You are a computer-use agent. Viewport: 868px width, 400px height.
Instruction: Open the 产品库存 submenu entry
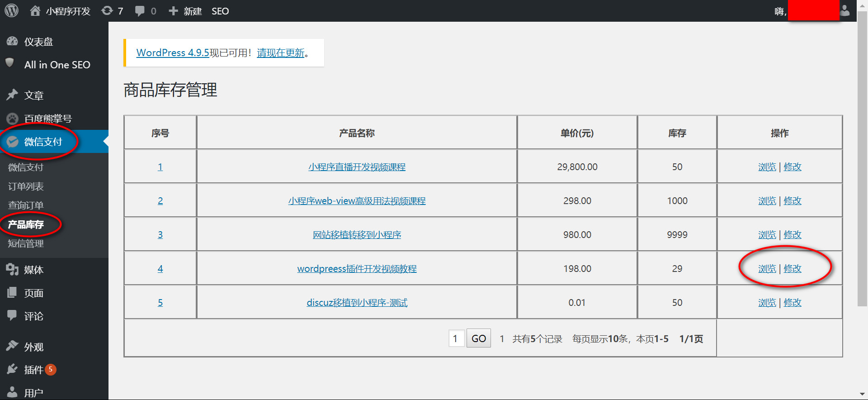click(26, 224)
